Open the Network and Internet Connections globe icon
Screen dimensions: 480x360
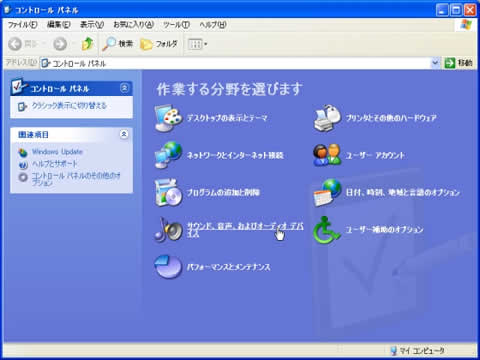coord(168,155)
